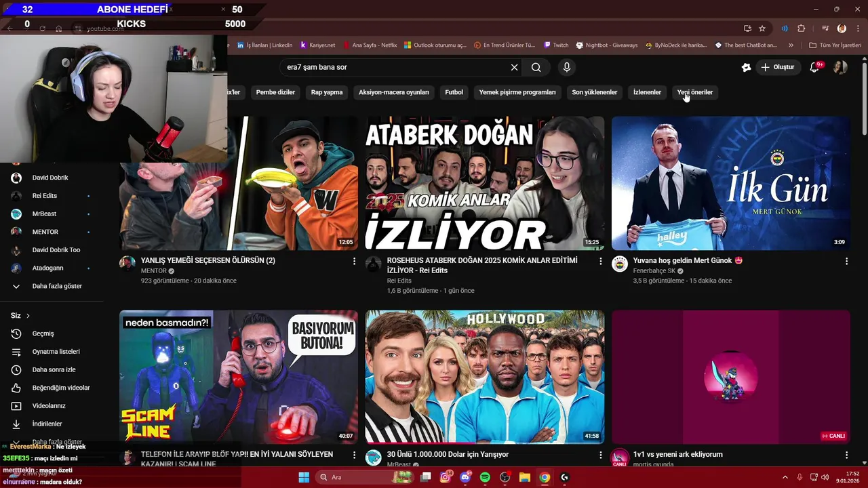The width and height of the screenshot is (868, 488).
Task: Open the Scam Line video thumbnail
Action: (239, 377)
